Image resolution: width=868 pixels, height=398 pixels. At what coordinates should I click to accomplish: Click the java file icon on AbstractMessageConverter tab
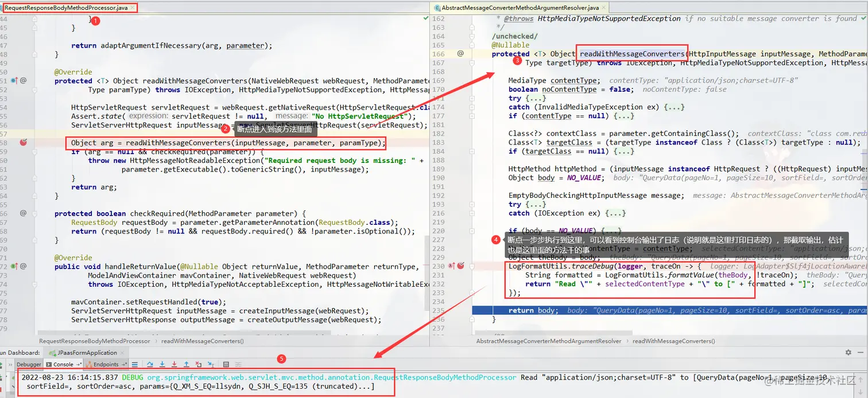[x=437, y=7]
